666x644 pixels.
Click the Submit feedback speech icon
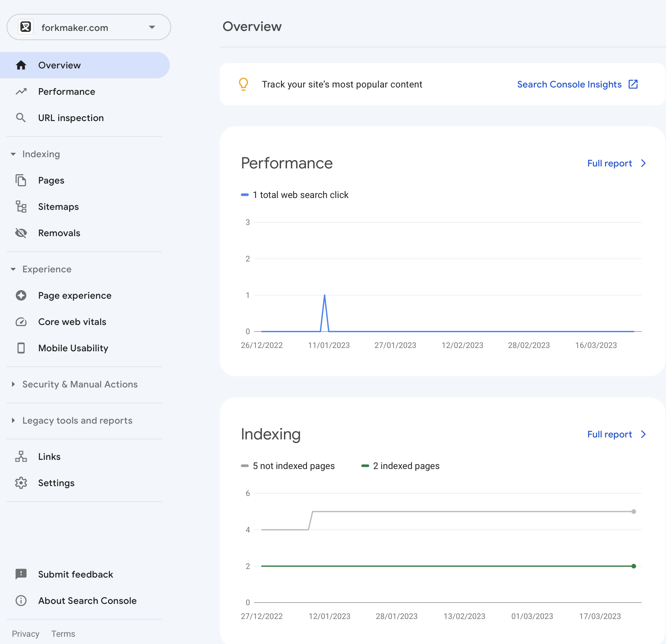tap(21, 574)
